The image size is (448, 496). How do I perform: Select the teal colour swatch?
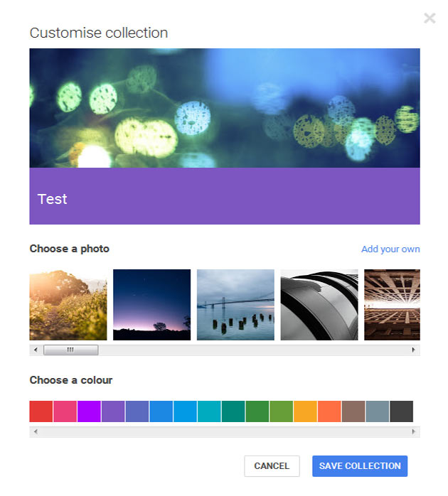click(233, 411)
